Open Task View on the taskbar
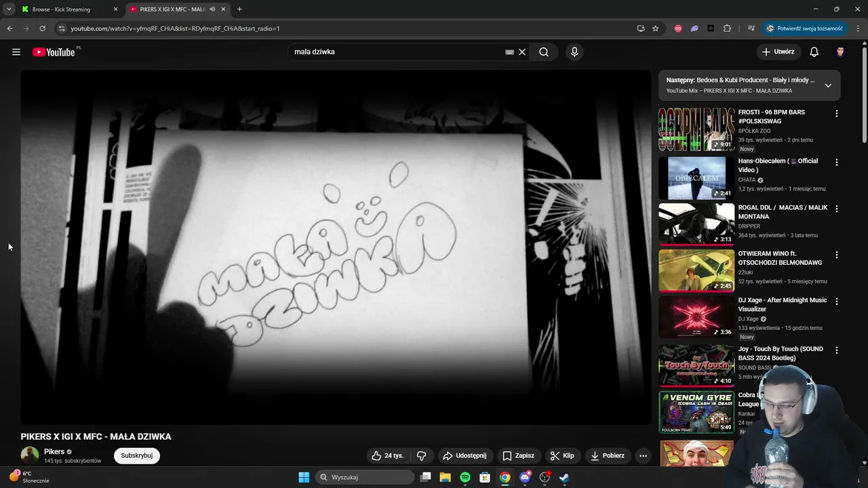 coord(425,477)
